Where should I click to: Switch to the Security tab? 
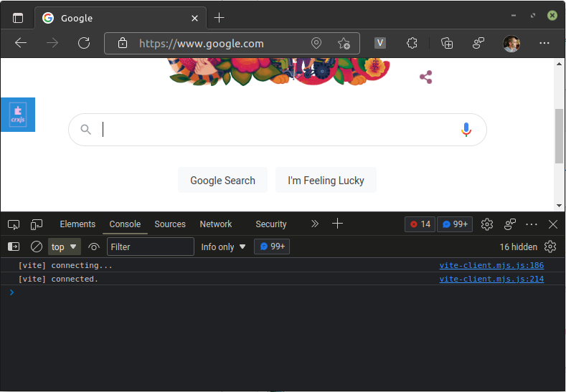coord(271,224)
